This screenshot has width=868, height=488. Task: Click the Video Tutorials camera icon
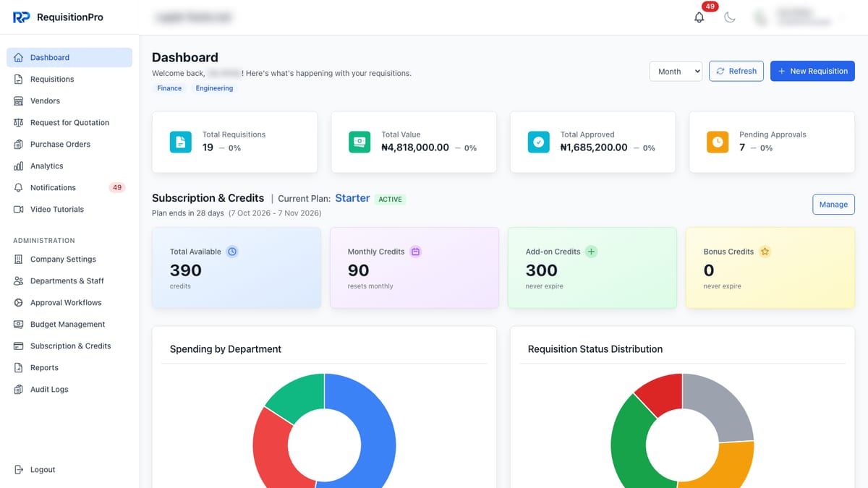[19, 210]
